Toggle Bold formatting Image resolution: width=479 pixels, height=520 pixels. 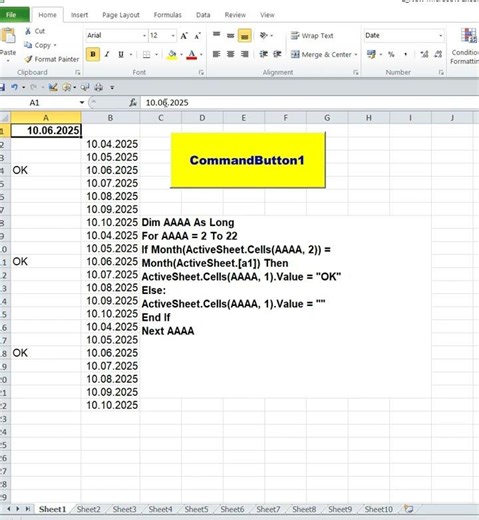coord(93,54)
